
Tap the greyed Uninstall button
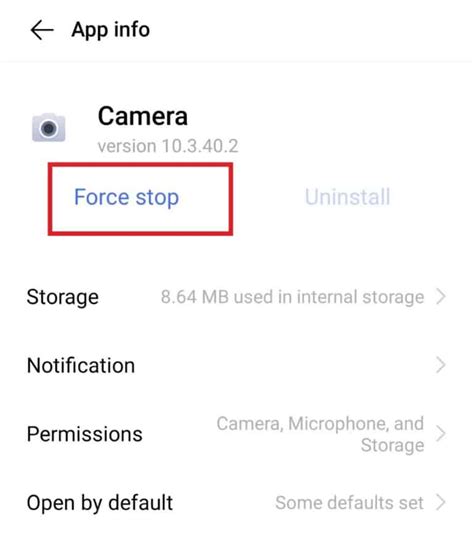[x=347, y=197]
